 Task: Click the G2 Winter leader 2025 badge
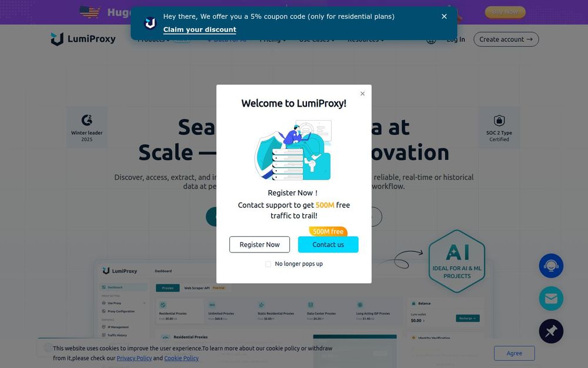pyautogui.click(x=86, y=127)
